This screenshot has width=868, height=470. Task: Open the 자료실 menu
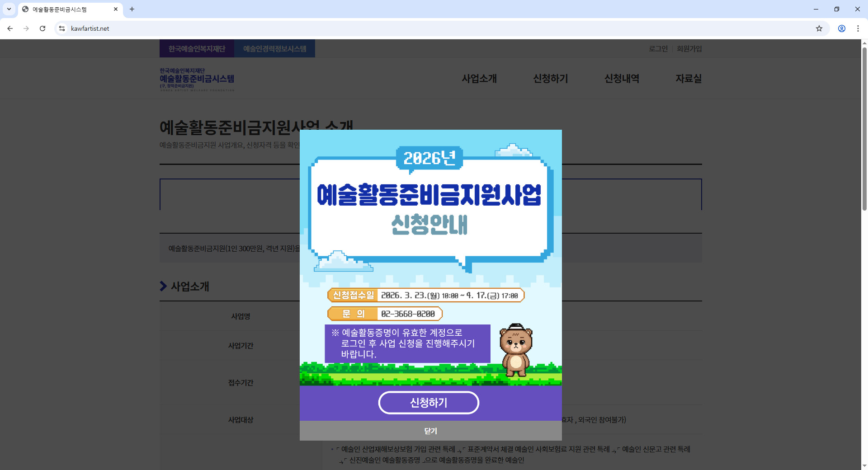689,79
